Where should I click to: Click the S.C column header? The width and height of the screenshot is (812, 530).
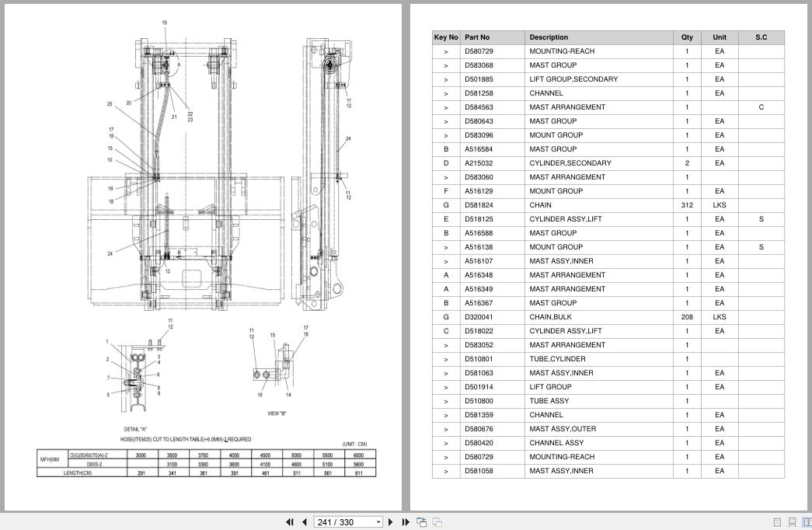[x=761, y=37]
